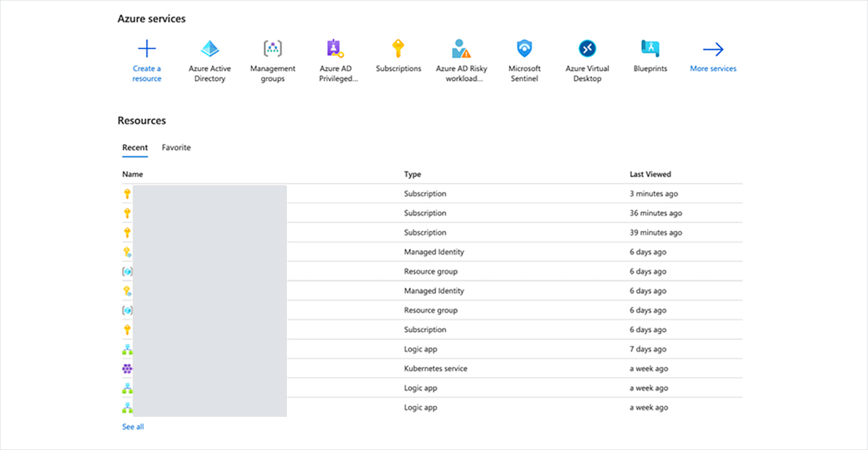
Task: Click the Microsoft Sentinel label
Action: point(524,74)
